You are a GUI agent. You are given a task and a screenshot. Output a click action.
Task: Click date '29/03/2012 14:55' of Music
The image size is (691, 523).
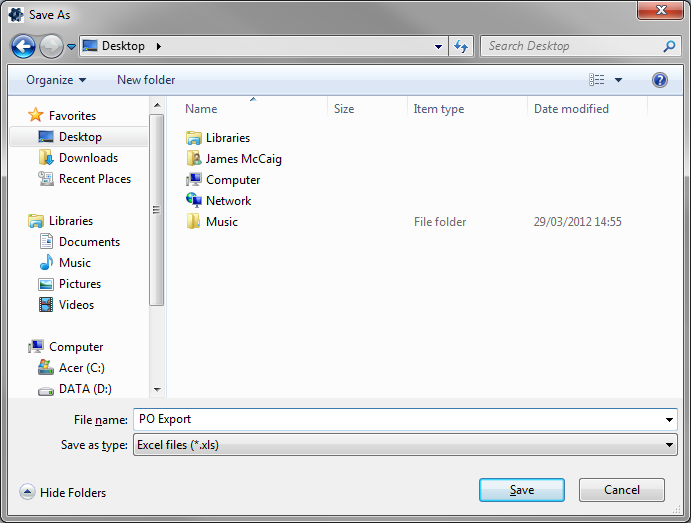[x=577, y=222]
